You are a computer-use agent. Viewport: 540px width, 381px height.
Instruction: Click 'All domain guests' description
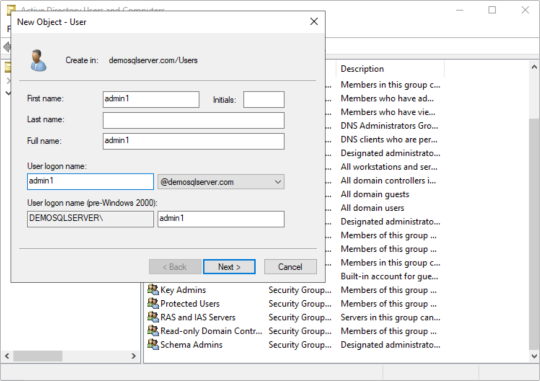click(x=375, y=194)
